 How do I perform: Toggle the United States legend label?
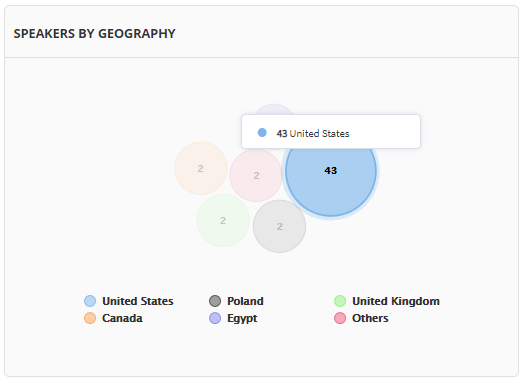138,301
